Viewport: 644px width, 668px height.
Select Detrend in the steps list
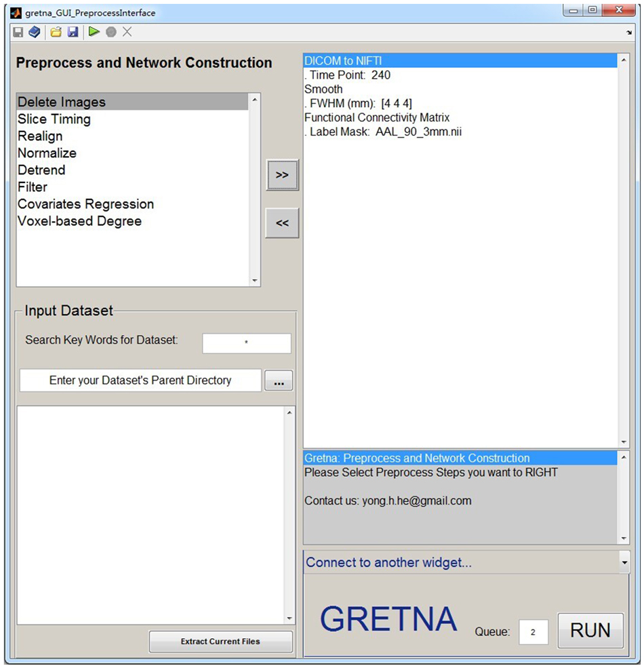pos(132,170)
